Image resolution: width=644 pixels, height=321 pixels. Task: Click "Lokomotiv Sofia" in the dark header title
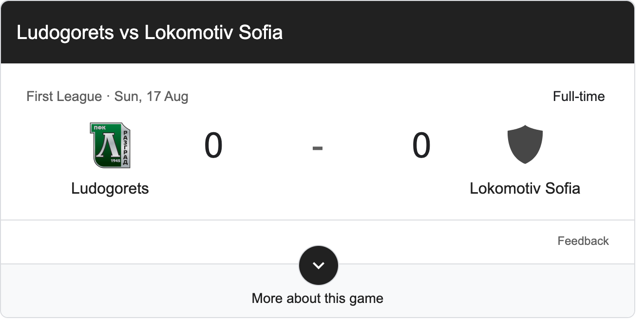click(x=213, y=33)
